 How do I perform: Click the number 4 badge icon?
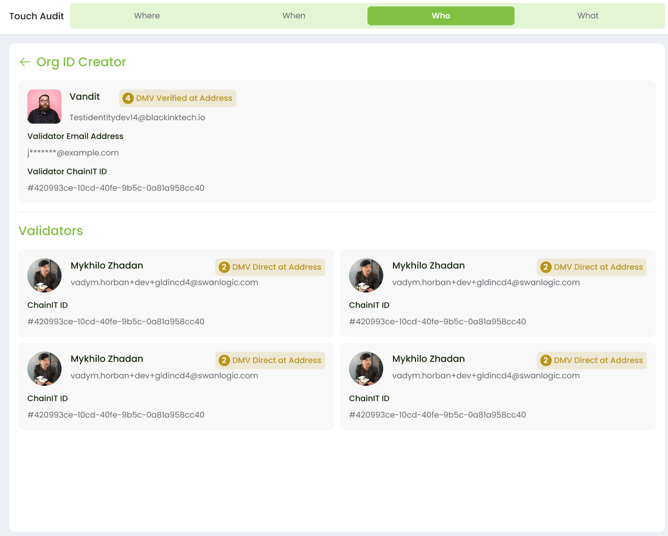pyautogui.click(x=128, y=98)
